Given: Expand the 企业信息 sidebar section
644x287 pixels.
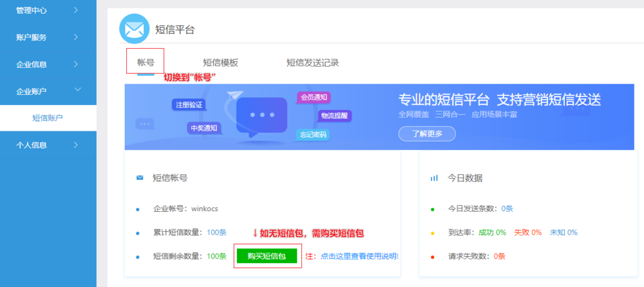Looking at the screenshot, I should tap(48, 64).
